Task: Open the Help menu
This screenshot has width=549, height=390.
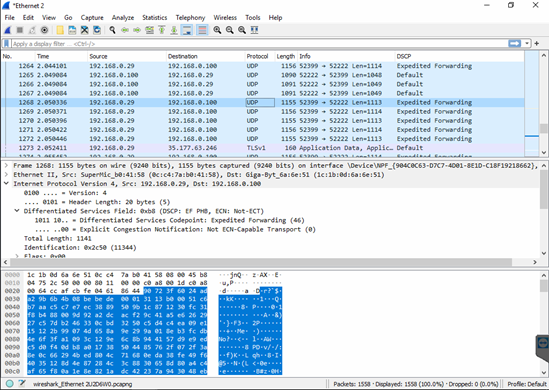Action: [275, 18]
